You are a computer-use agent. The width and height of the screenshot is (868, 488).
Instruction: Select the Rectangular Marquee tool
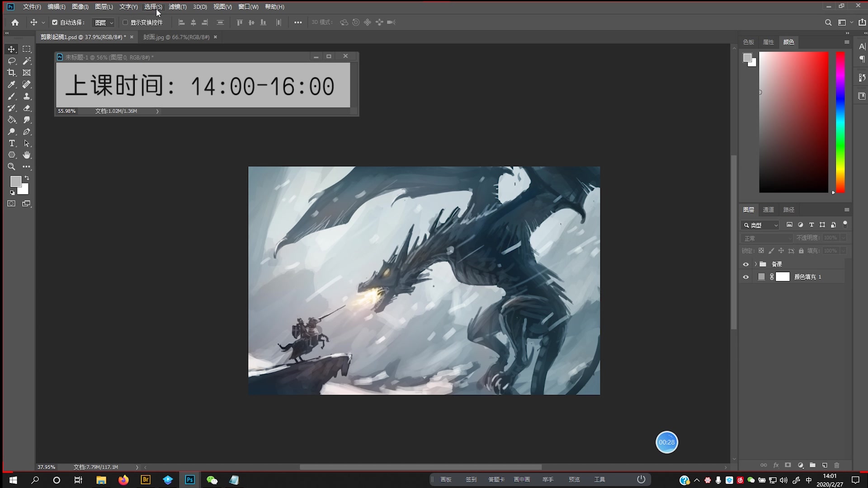coord(27,49)
